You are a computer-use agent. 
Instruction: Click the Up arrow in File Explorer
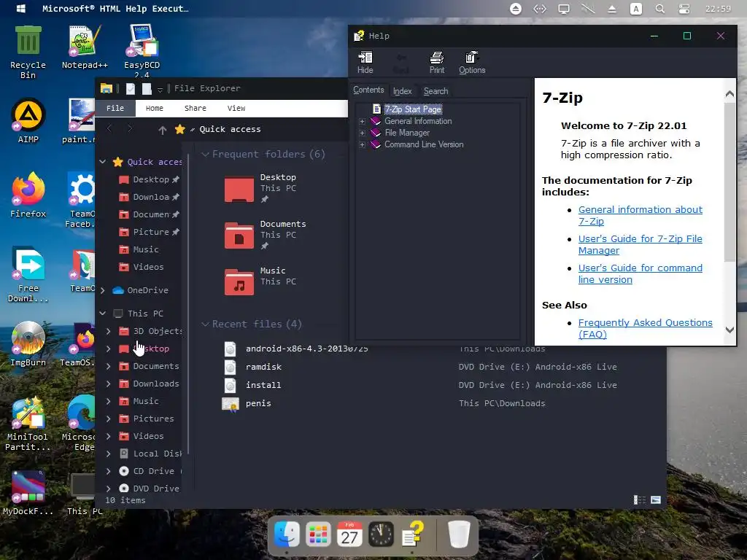coord(163,130)
